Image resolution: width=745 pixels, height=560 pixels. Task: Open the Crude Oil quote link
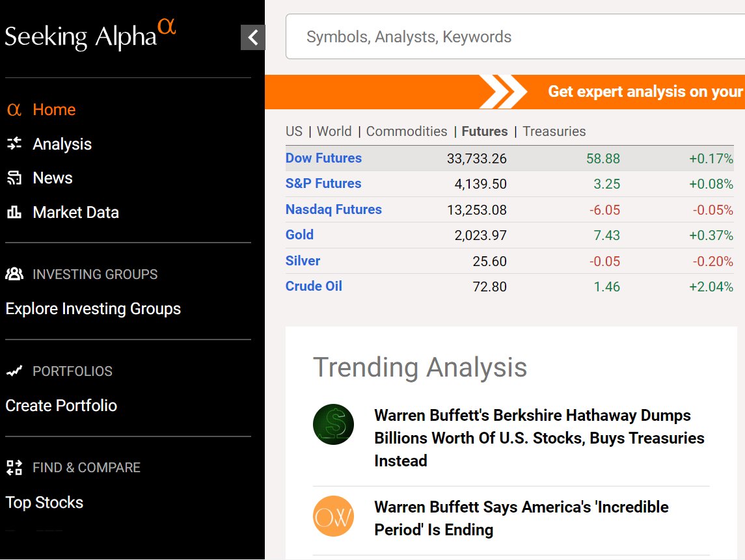314,286
